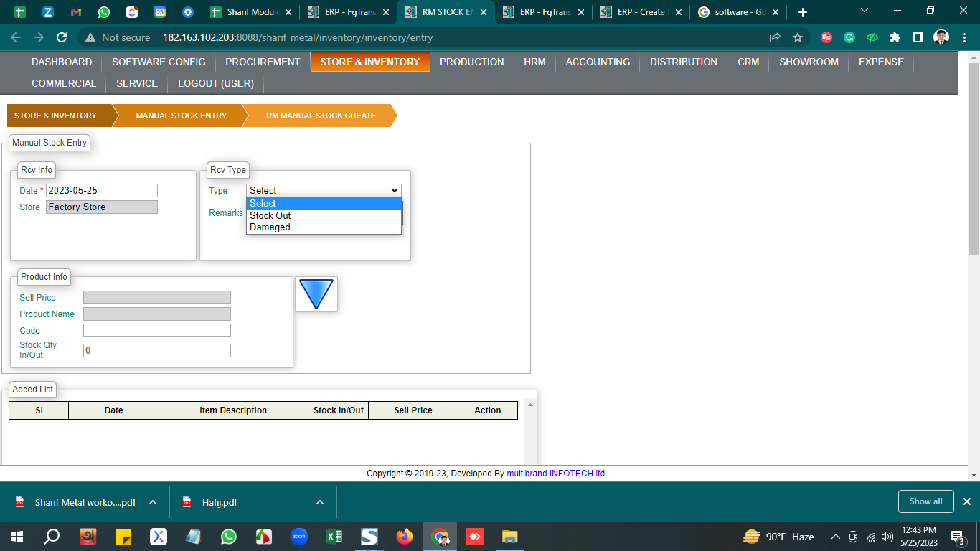Click the Date field in Rcv Info

click(x=102, y=190)
